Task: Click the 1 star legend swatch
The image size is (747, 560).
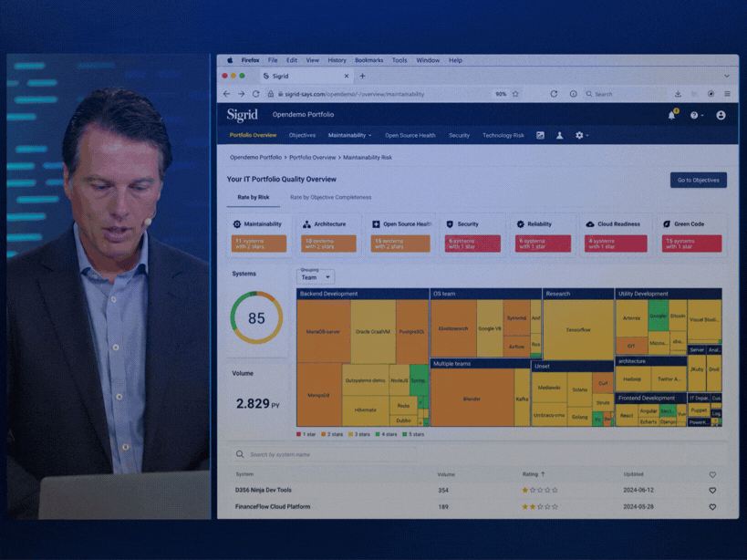Action: 298,434
